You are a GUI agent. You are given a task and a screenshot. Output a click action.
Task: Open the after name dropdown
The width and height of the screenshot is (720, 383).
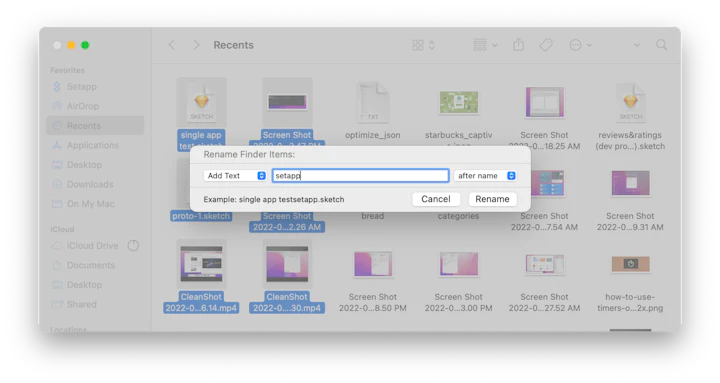485,175
